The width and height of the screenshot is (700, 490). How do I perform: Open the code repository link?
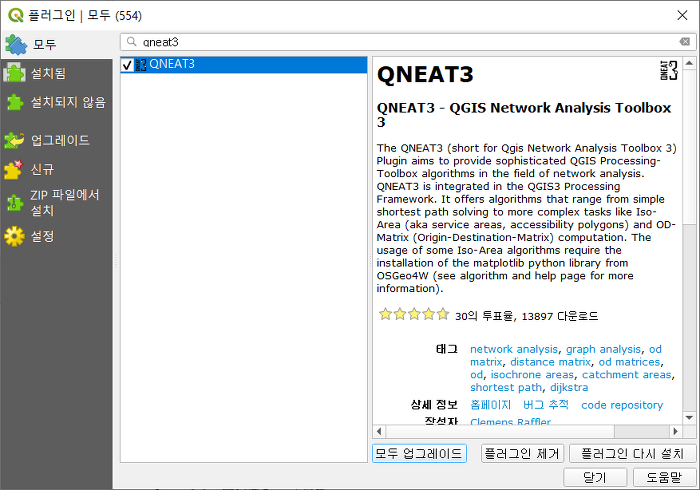click(x=622, y=405)
